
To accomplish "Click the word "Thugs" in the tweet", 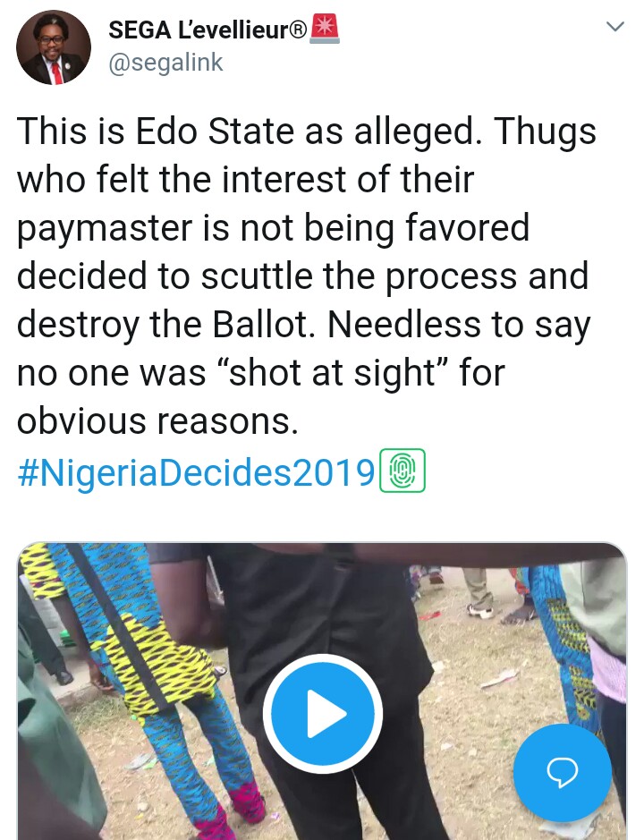I will coord(546,132).
